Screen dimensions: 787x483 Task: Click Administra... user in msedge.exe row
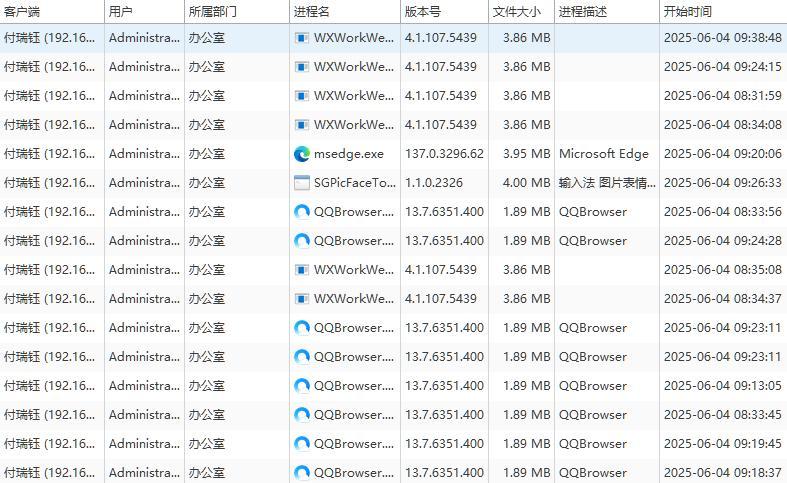[144, 154]
